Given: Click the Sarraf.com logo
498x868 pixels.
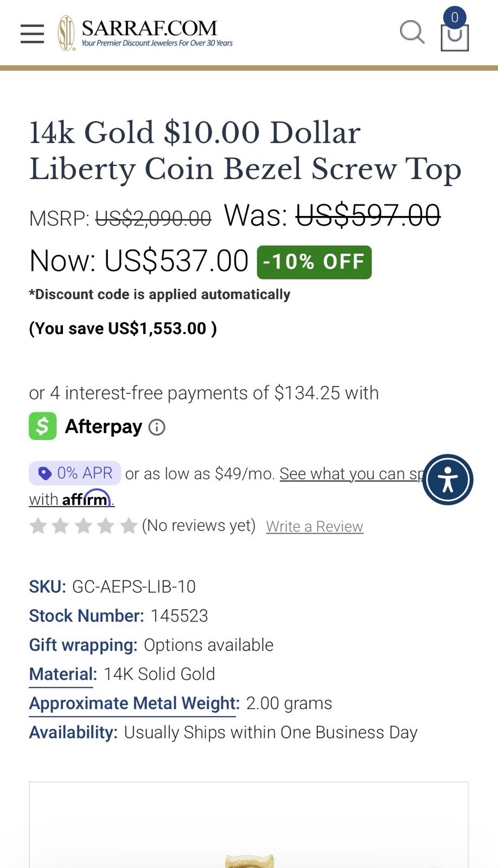Looking at the screenshot, I should point(145,33).
